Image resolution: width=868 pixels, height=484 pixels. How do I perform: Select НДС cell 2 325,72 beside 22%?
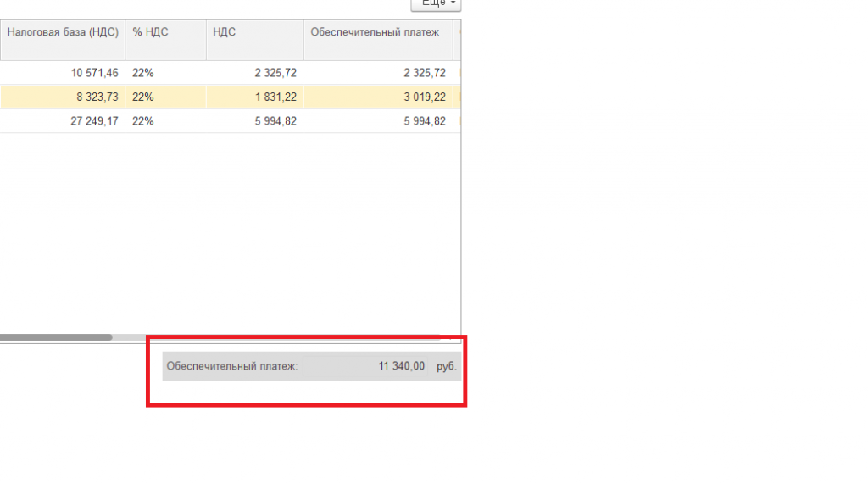tap(254, 73)
